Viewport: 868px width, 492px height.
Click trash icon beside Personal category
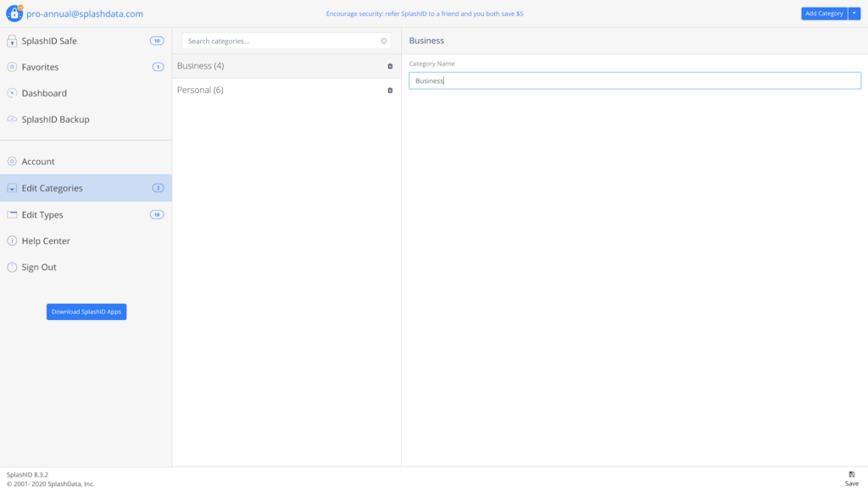pos(390,91)
